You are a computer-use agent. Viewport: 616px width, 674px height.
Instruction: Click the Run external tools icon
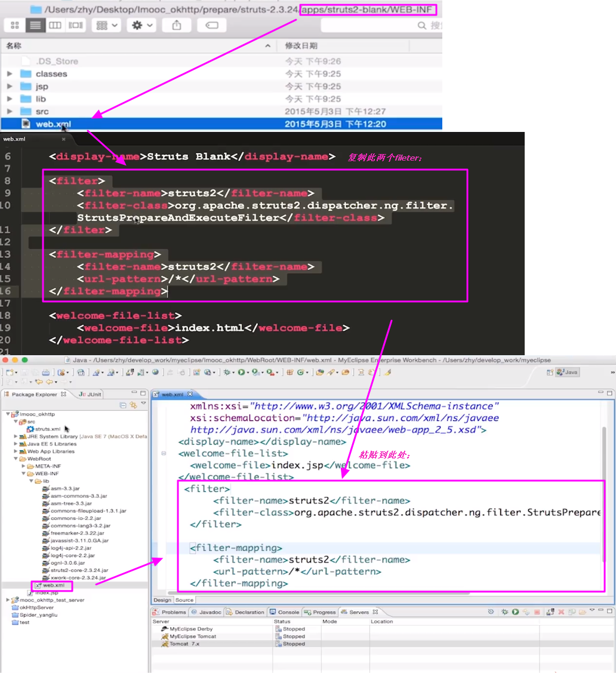tap(270, 373)
